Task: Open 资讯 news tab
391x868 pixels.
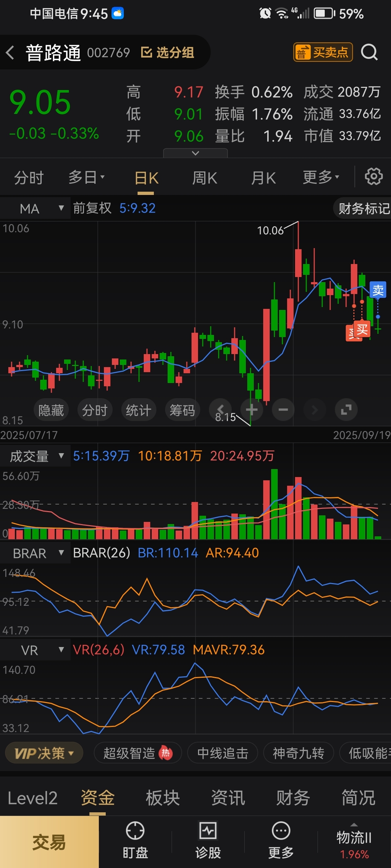Action: [228, 798]
